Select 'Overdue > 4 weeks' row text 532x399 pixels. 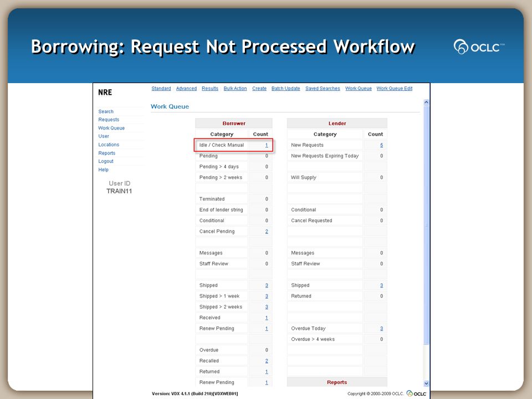point(313,339)
